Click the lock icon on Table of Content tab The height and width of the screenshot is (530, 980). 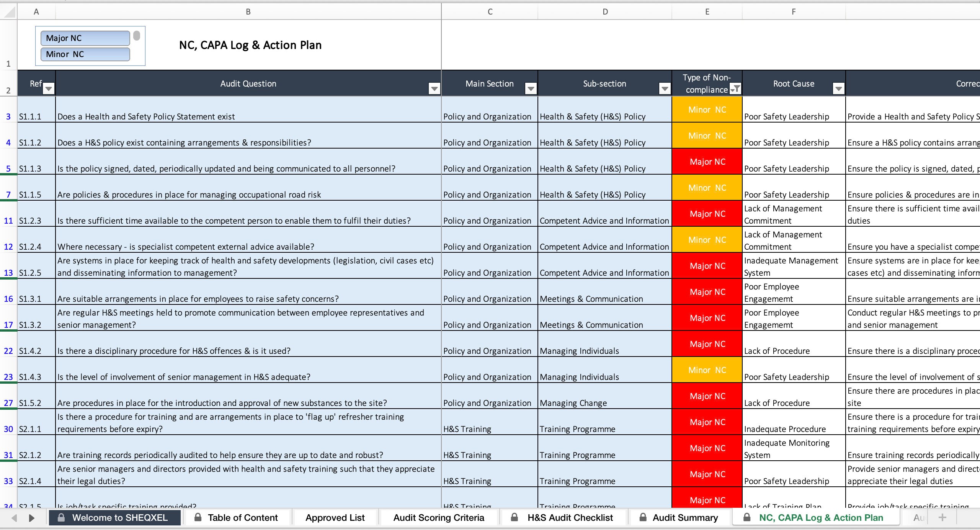[x=199, y=517]
